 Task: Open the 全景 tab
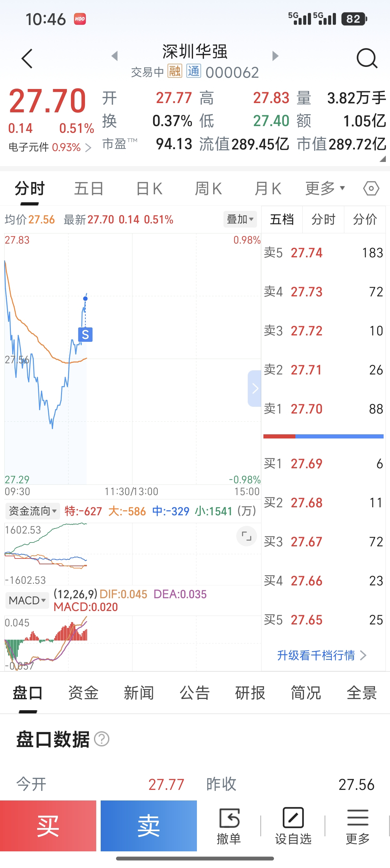point(362,693)
